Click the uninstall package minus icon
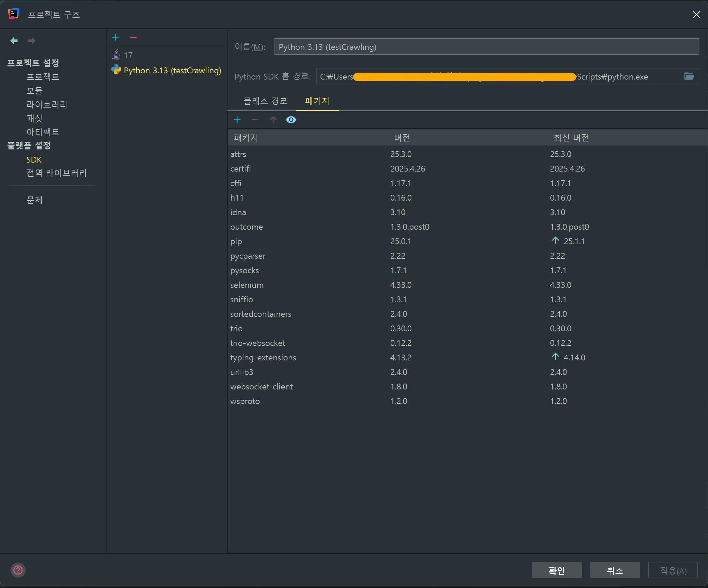Image resolution: width=708 pixels, height=588 pixels. click(255, 120)
